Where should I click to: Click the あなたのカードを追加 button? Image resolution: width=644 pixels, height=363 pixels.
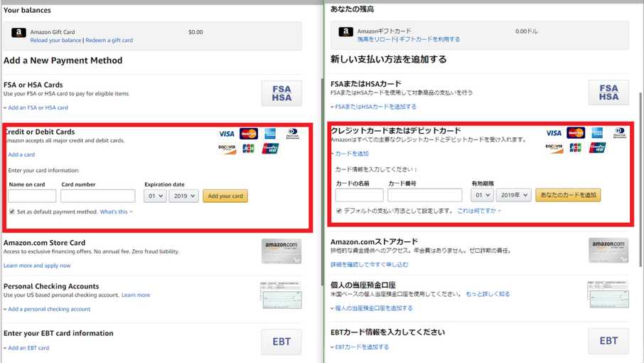pos(568,195)
